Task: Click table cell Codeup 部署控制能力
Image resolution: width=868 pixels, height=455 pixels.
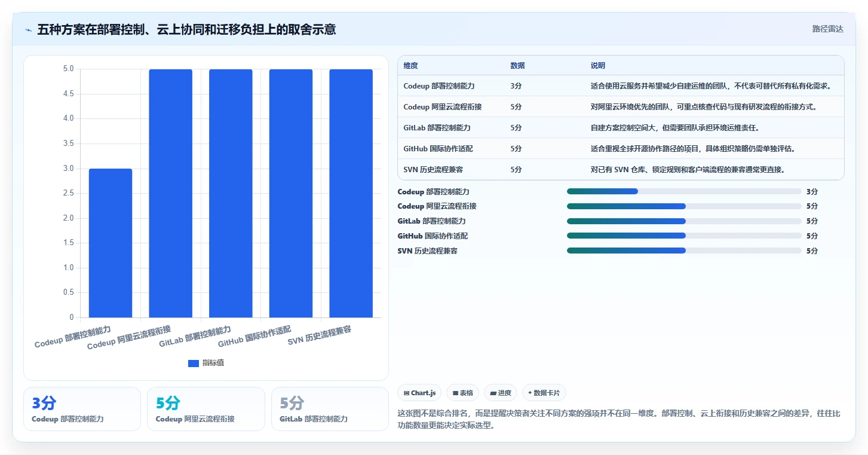Action: coord(439,86)
